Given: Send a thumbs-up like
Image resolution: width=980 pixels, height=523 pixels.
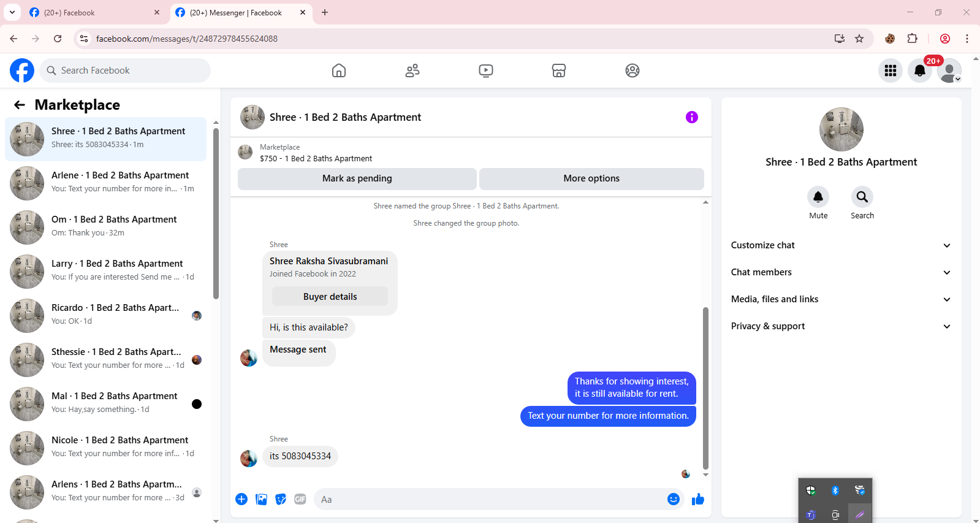Looking at the screenshot, I should 698,499.
